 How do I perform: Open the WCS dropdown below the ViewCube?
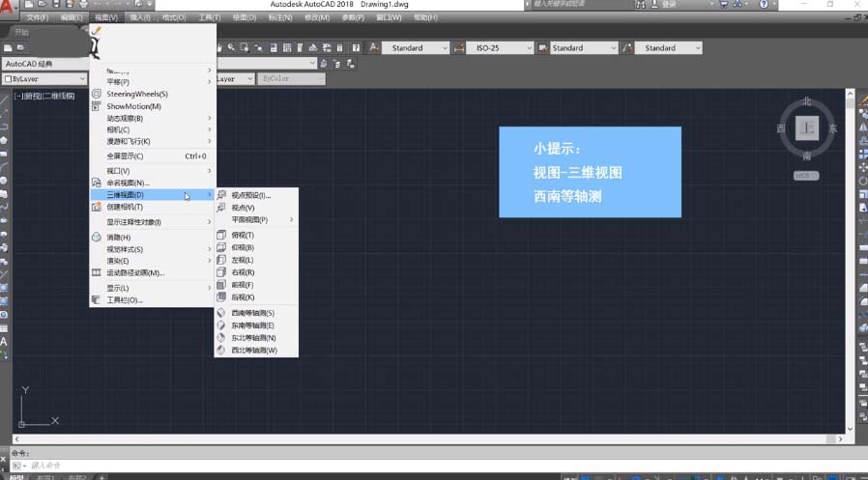(x=806, y=176)
